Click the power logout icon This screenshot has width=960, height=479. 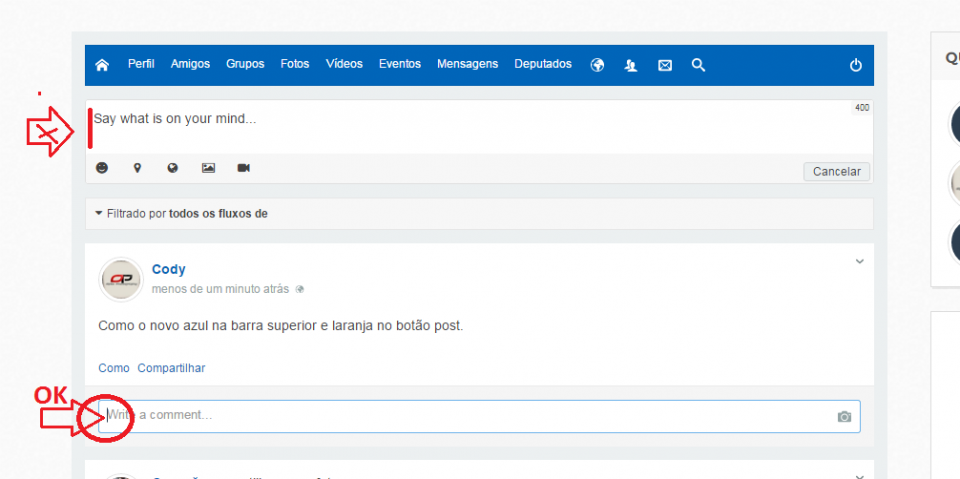855,65
